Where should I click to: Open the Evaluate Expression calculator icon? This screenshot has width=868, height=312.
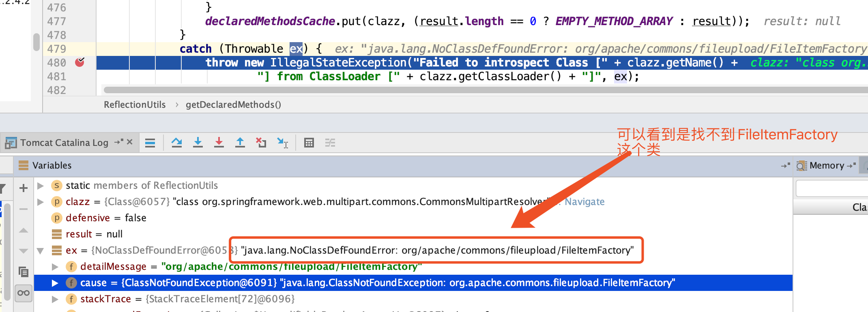tap(309, 143)
